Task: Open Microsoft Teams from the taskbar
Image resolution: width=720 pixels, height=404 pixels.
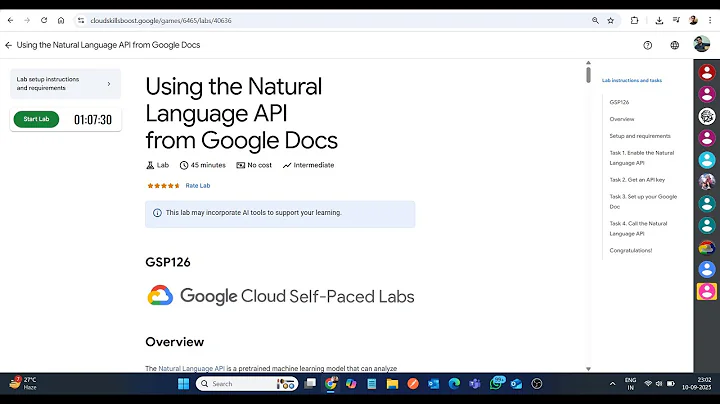Action: click(475, 384)
